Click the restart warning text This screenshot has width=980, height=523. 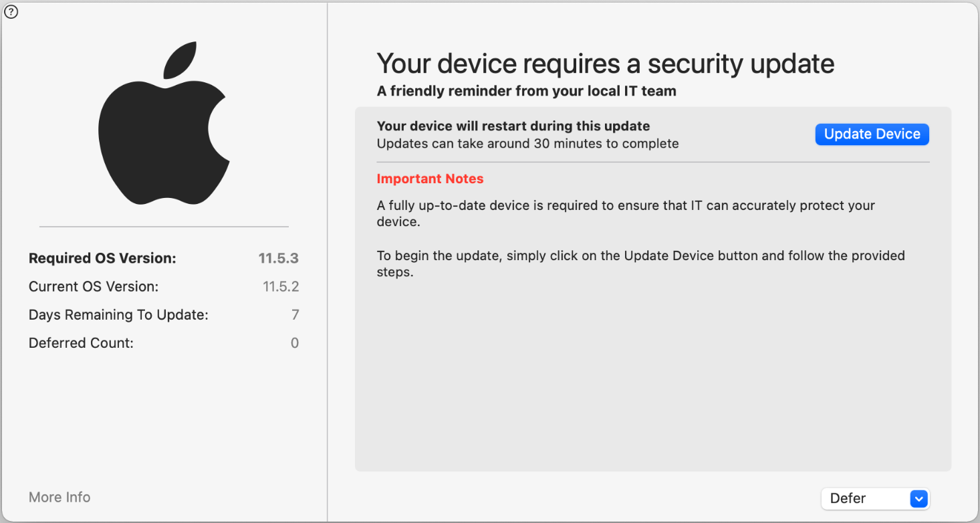click(513, 126)
